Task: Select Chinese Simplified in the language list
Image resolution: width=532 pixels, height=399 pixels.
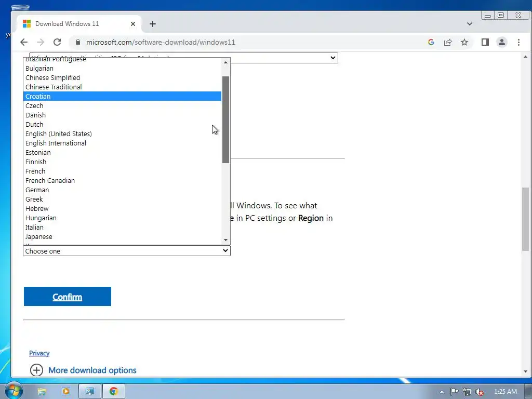Action: pyautogui.click(x=122, y=78)
